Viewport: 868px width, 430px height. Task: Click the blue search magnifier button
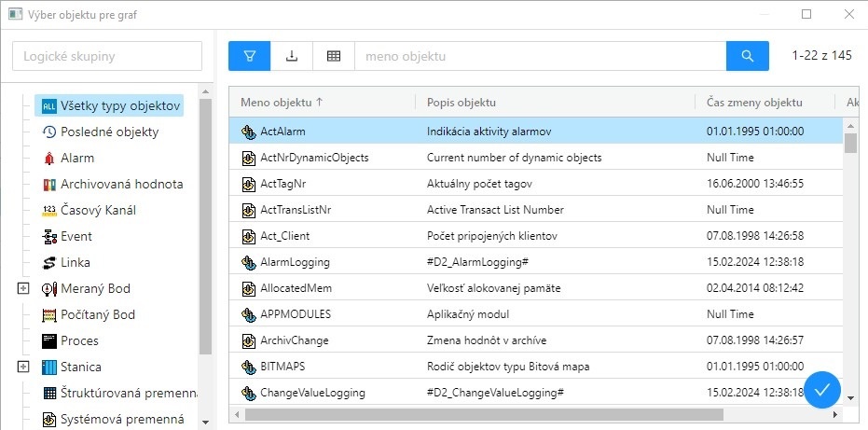click(747, 56)
